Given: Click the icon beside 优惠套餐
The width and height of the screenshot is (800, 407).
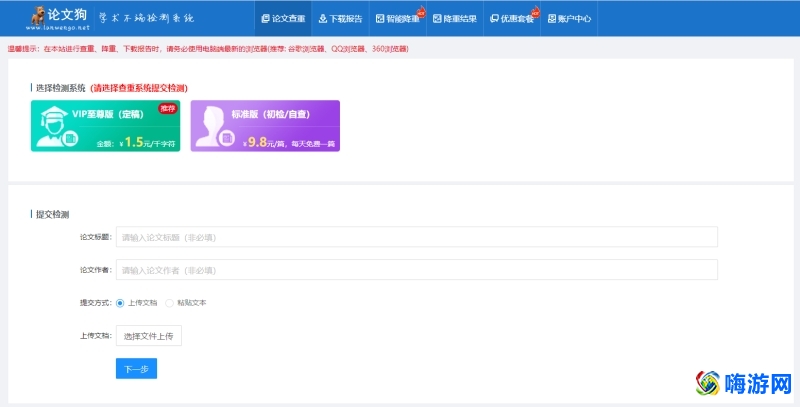Looking at the screenshot, I should click(x=494, y=19).
